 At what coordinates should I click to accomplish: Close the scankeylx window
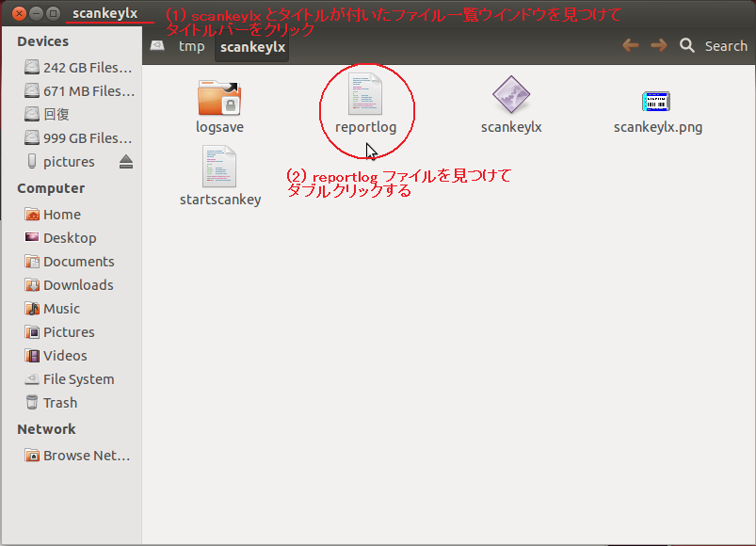click(19, 13)
